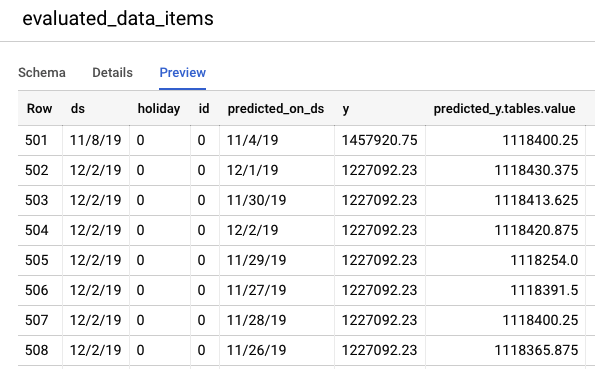595x369 pixels.
Task: Select the 12/2/19 predicted_on_ds cell in row 504
Action: coord(252,230)
